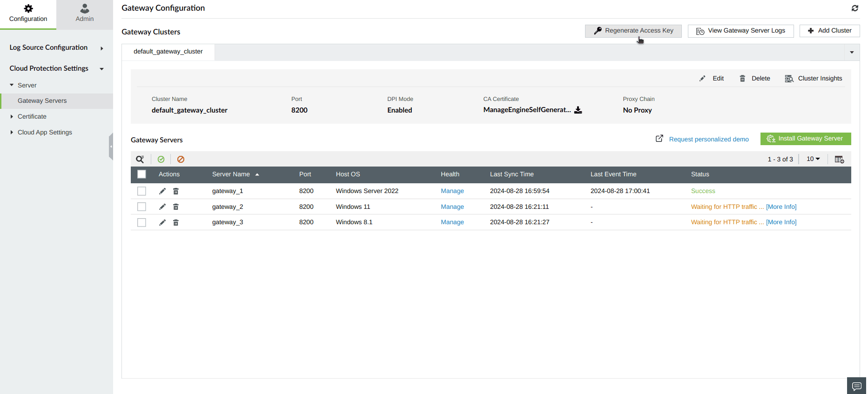Select the gateway_2 row checkbox
This screenshot has height=394, width=868.
point(142,207)
